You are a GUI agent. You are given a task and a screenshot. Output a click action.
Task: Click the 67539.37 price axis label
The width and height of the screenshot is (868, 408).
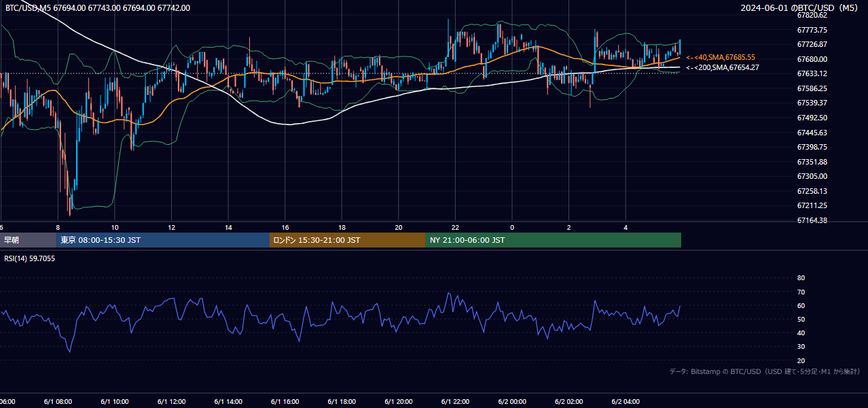pos(812,103)
